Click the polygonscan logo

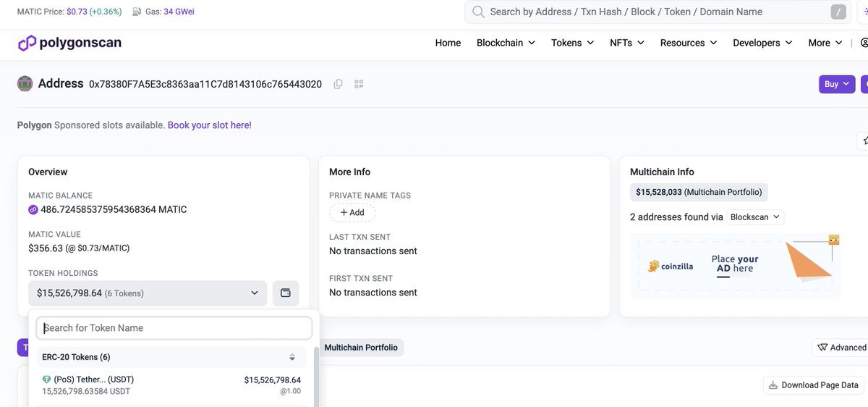tap(69, 43)
